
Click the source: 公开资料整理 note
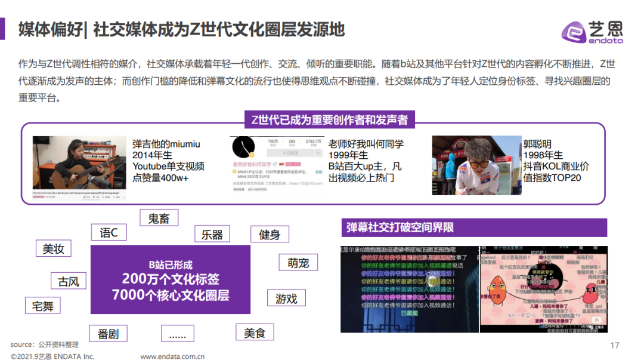[x=44, y=344]
